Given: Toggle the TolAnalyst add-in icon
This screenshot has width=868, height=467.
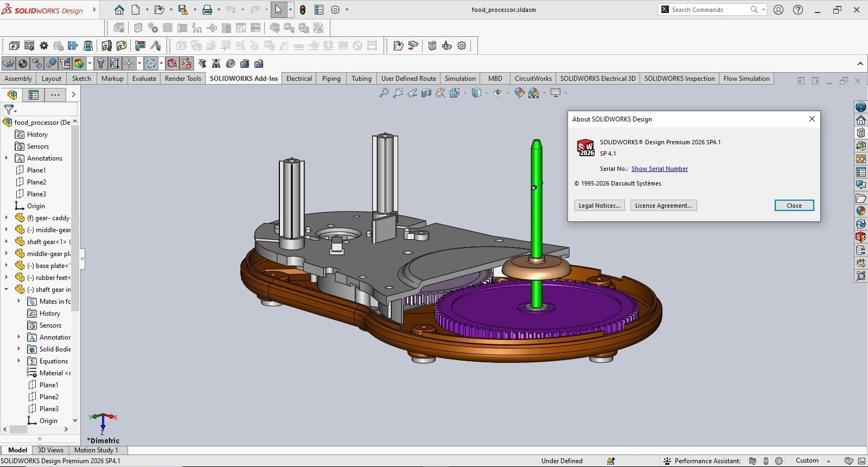Looking at the screenshot, I should (114, 63).
